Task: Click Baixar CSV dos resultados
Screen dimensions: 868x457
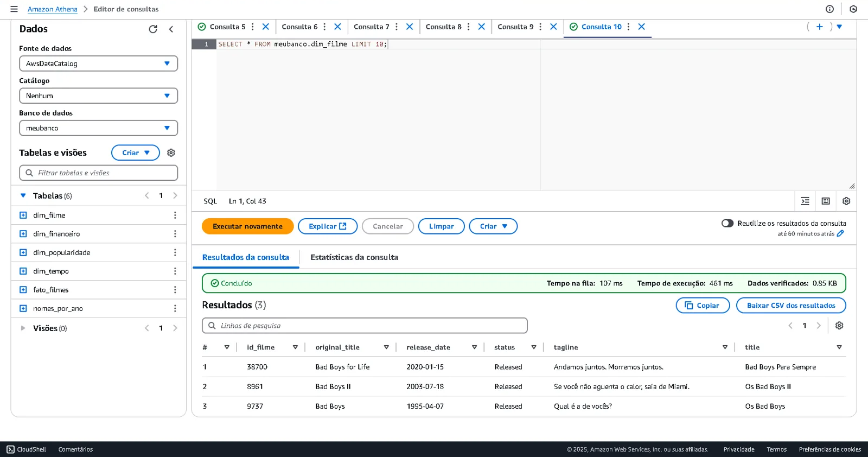Action: coord(791,306)
